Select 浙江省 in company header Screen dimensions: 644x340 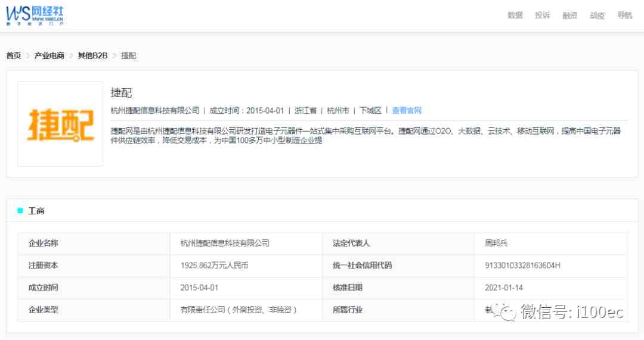[x=305, y=110]
